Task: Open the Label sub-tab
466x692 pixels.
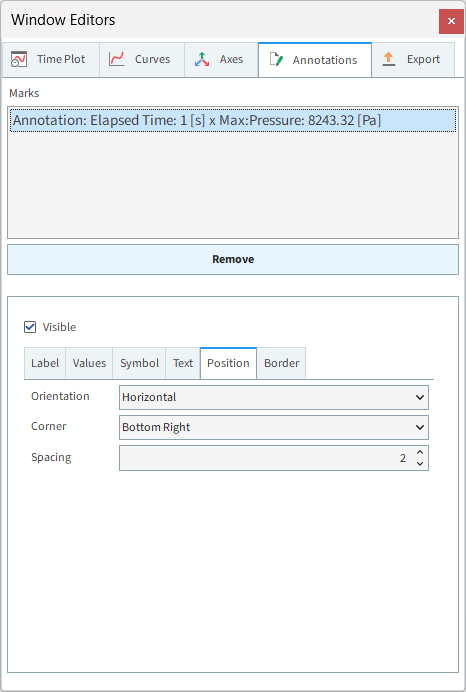Action: click(x=45, y=363)
